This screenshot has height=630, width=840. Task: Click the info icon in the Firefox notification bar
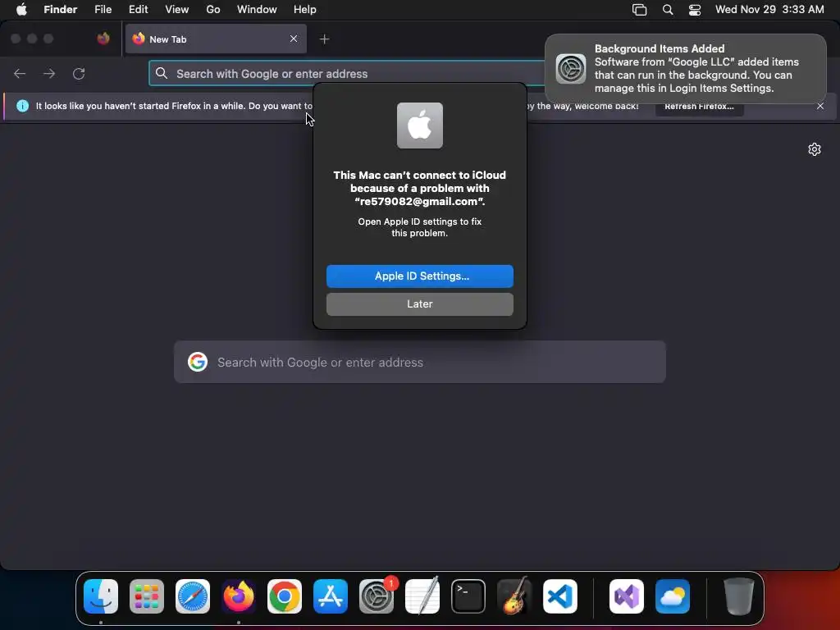pos(22,106)
